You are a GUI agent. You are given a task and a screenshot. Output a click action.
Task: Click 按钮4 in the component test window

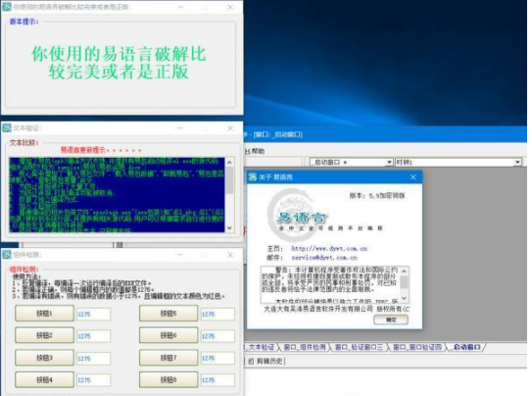click(44, 379)
